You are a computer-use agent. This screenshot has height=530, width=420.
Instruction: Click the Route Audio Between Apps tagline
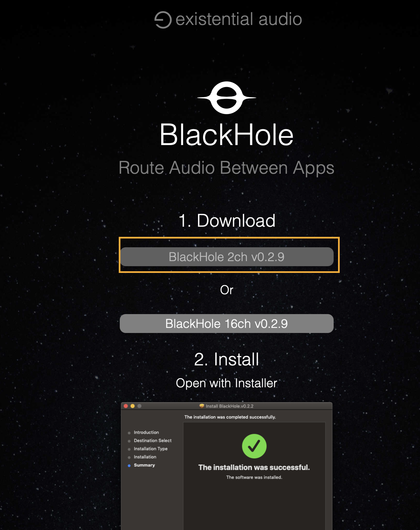[227, 168]
